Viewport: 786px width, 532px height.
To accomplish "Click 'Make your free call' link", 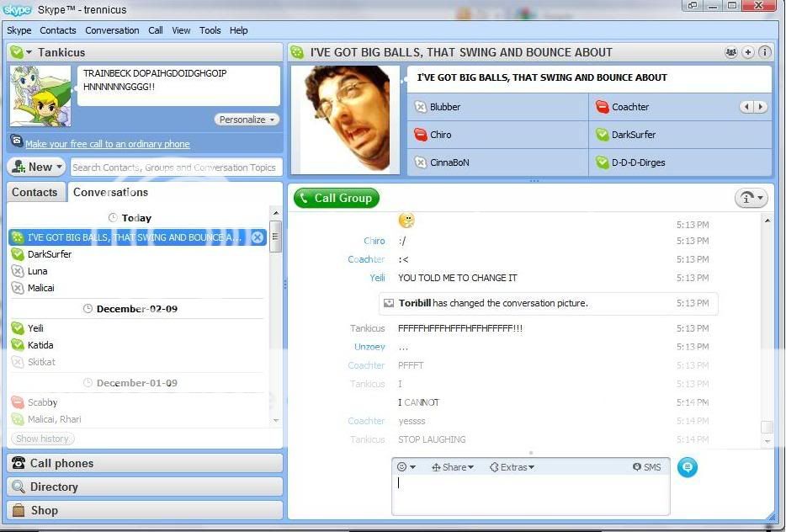I will pyautogui.click(x=107, y=144).
